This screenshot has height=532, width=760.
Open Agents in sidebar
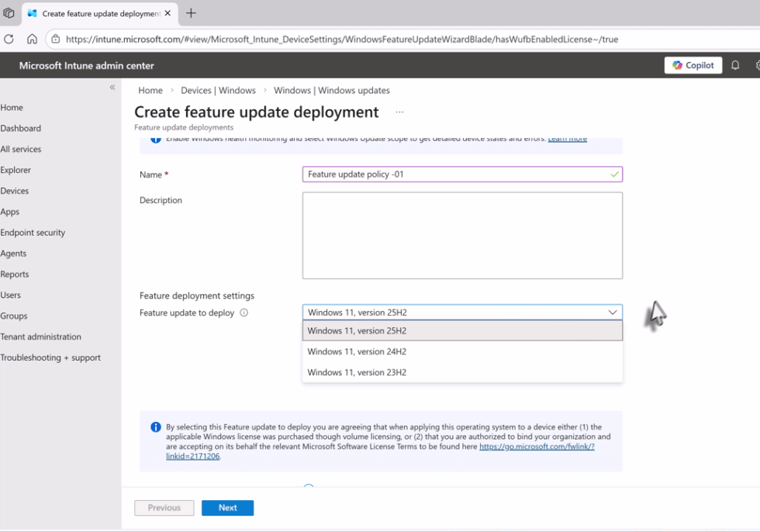(14, 254)
